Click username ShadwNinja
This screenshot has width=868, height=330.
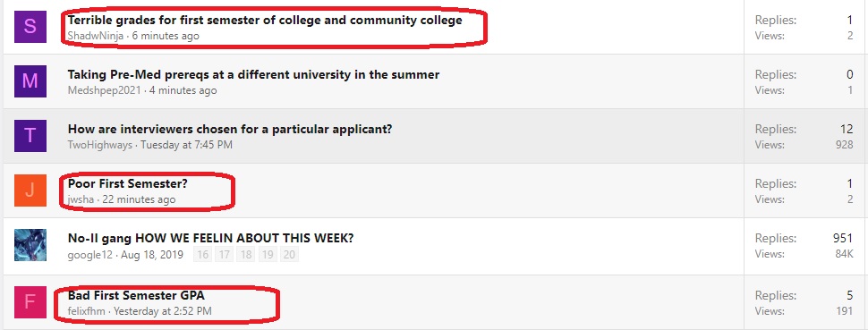pos(97,36)
